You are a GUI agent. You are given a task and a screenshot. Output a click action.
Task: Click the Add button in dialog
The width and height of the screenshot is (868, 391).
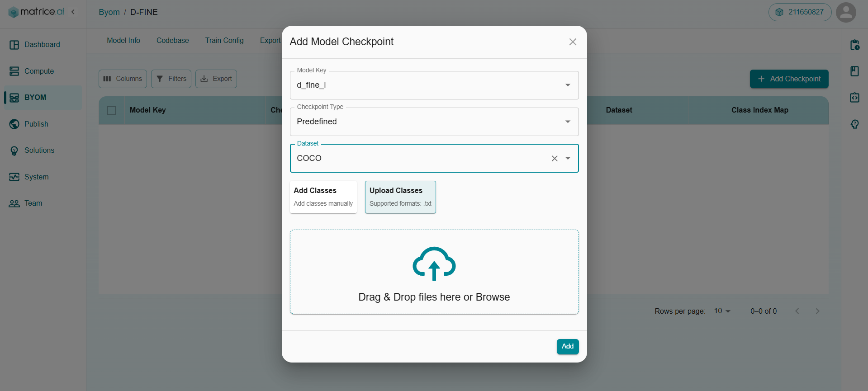tap(568, 347)
